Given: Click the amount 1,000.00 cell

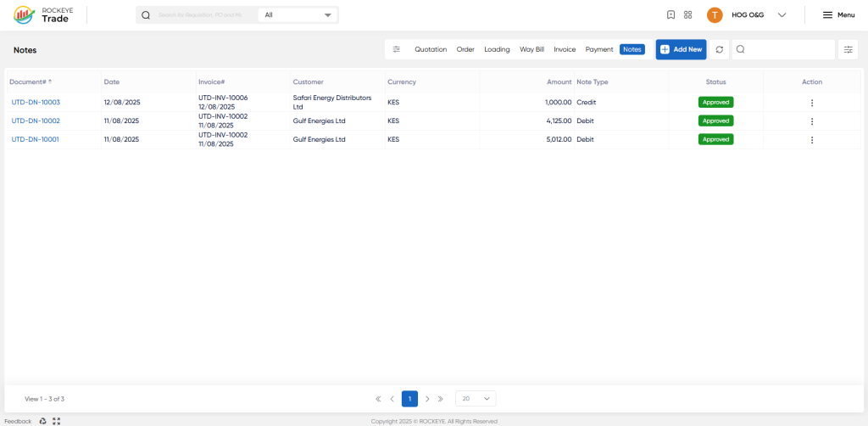Looking at the screenshot, I should (x=558, y=102).
